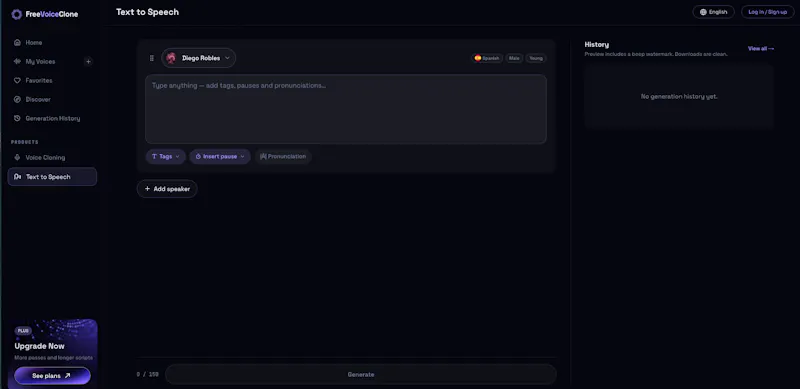Screen dimensions: 800x389
Task: Click the PLUS badge on upgrade card
Action: click(x=23, y=331)
